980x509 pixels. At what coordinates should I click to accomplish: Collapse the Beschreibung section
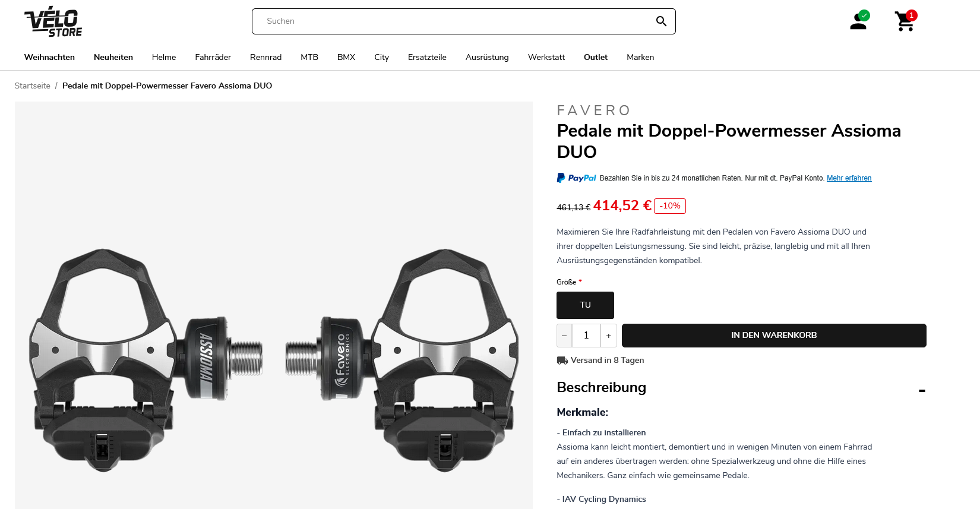(x=922, y=391)
